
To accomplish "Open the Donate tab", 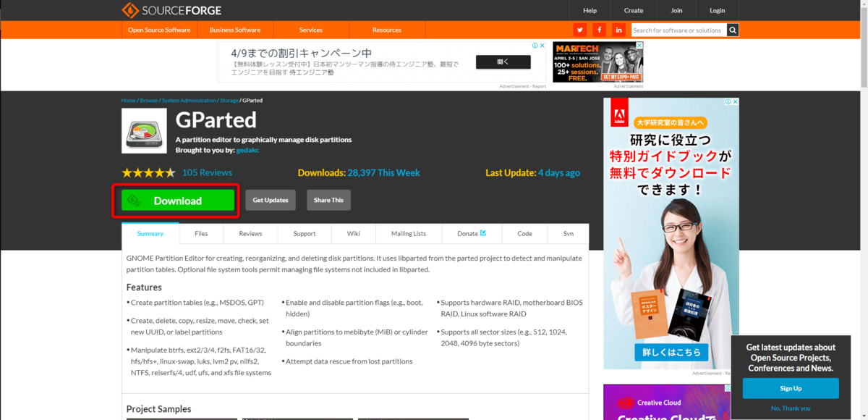I will pos(472,233).
